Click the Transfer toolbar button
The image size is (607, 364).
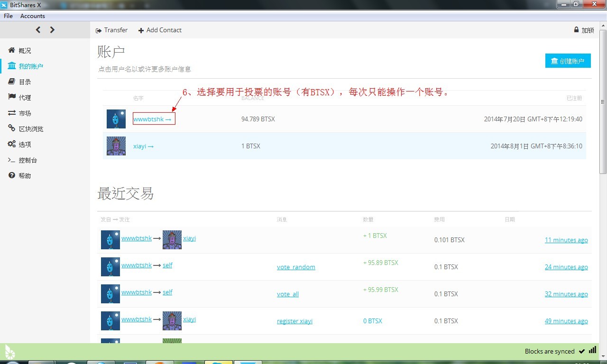[x=111, y=30]
